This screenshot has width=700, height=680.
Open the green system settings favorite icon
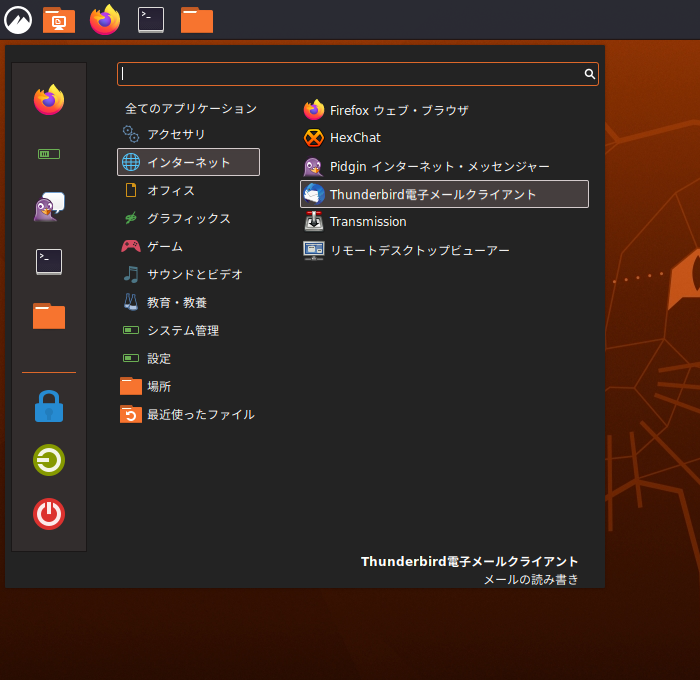49,154
